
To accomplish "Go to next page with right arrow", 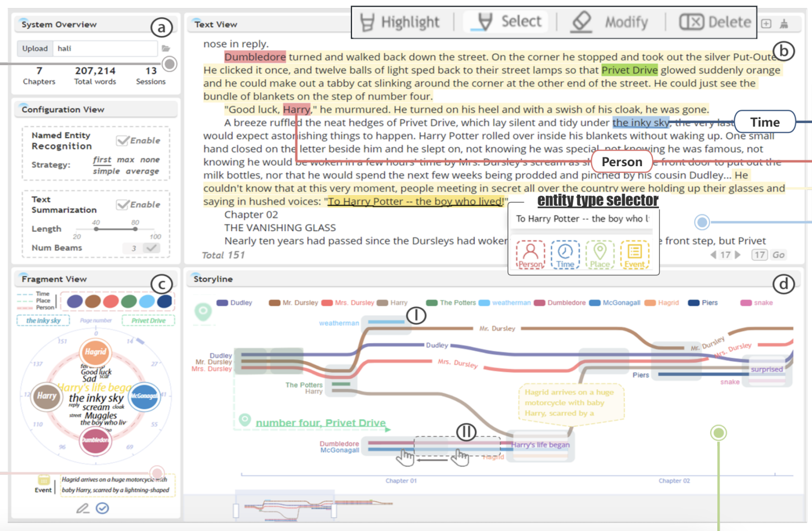I will coord(737,255).
